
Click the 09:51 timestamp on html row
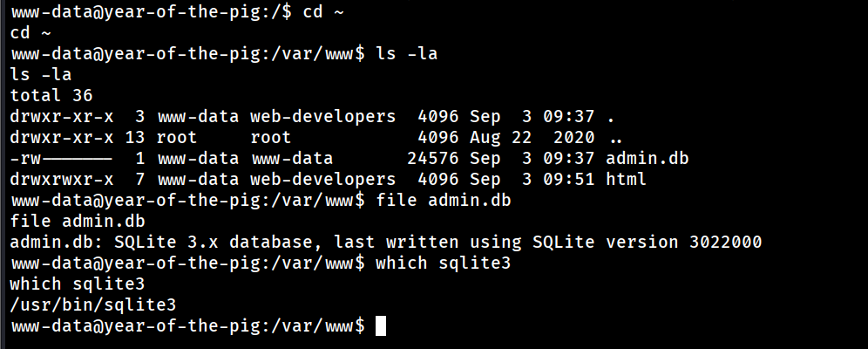568,180
